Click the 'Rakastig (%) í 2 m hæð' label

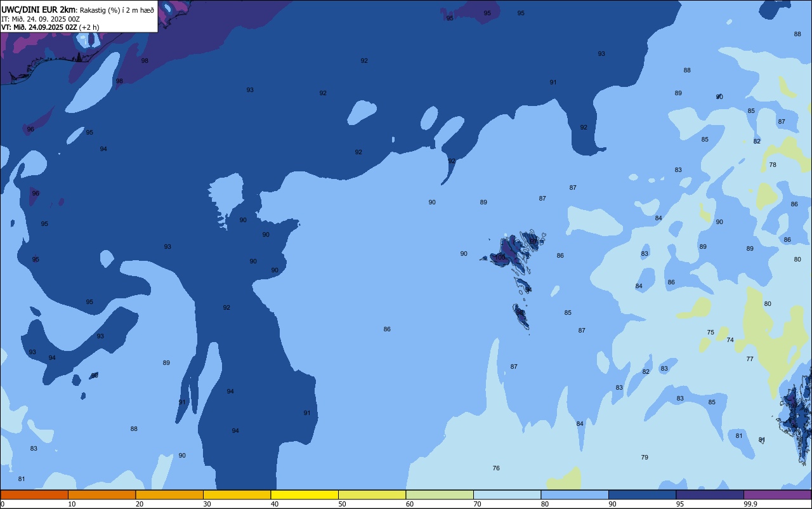117,10
